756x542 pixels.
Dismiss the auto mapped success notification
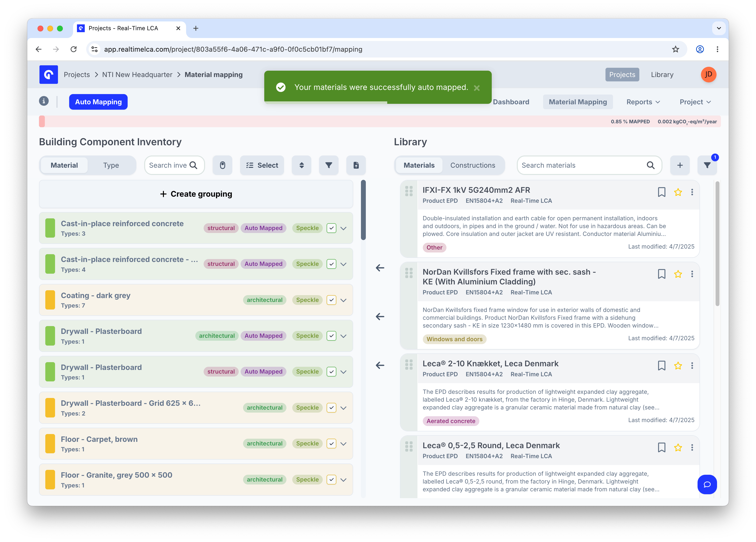point(477,88)
